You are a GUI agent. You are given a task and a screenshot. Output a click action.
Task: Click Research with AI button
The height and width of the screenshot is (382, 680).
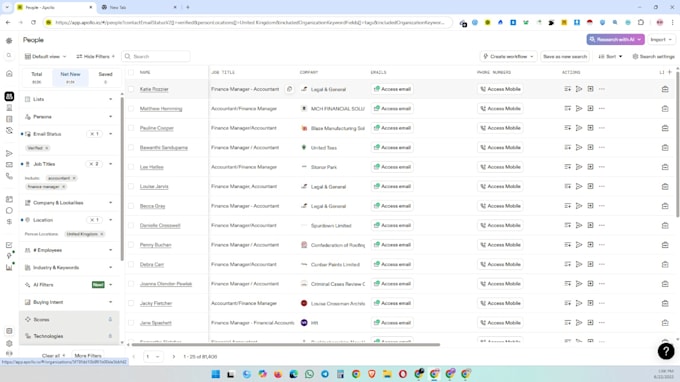pos(615,39)
